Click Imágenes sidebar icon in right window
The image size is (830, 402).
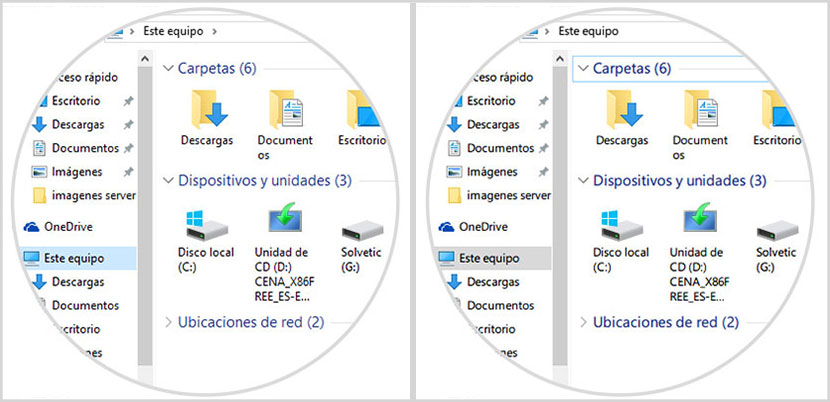(455, 172)
